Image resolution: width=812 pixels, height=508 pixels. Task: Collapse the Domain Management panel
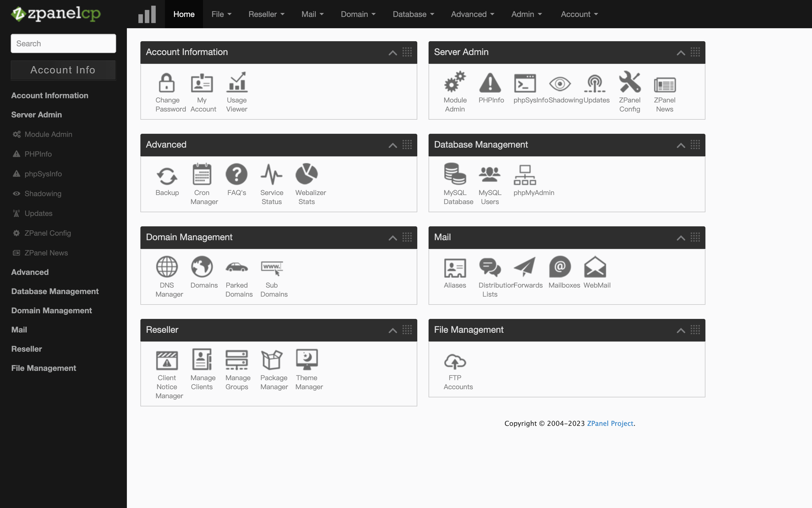[x=392, y=238]
